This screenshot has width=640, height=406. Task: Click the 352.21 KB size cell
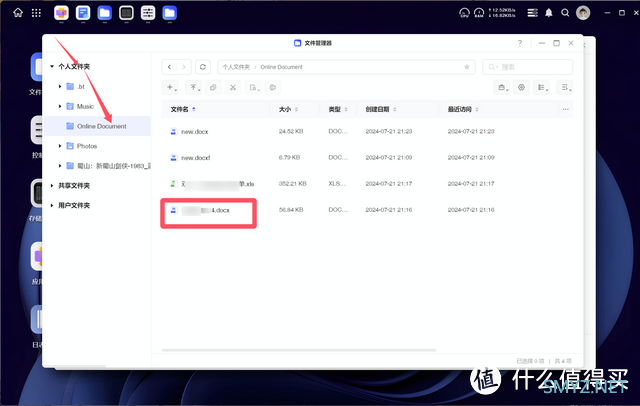pyautogui.click(x=292, y=184)
